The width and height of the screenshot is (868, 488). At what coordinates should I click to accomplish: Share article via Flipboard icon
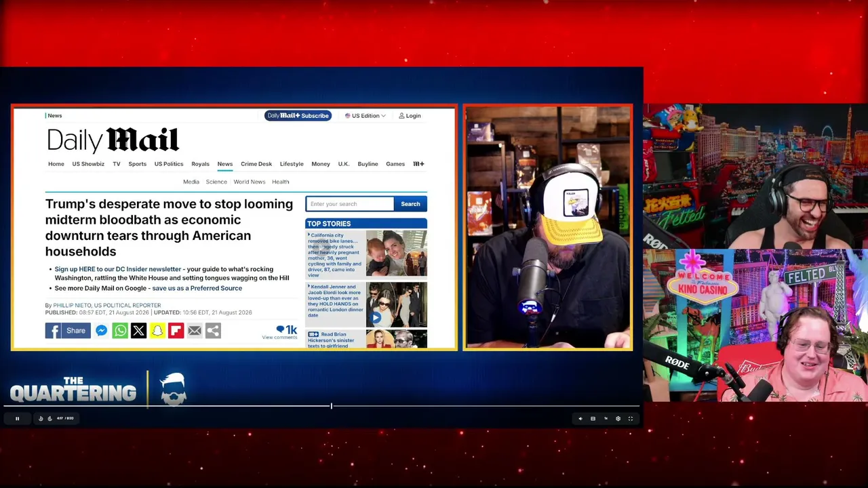[x=176, y=331]
